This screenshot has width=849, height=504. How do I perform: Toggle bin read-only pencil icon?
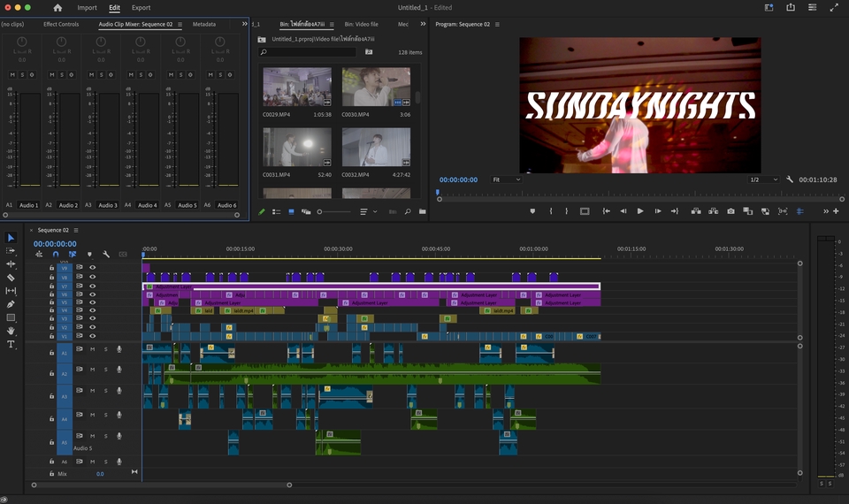(x=262, y=211)
